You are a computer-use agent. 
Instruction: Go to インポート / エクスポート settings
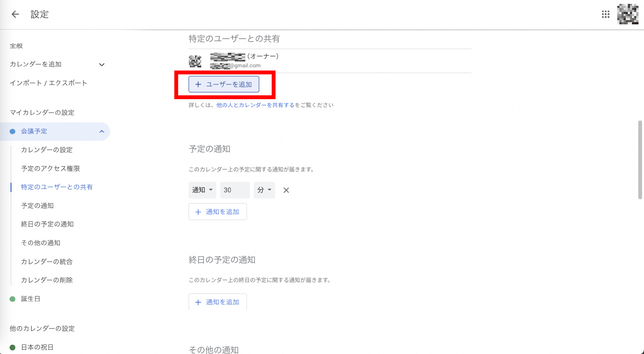click(x=48, y=83)
